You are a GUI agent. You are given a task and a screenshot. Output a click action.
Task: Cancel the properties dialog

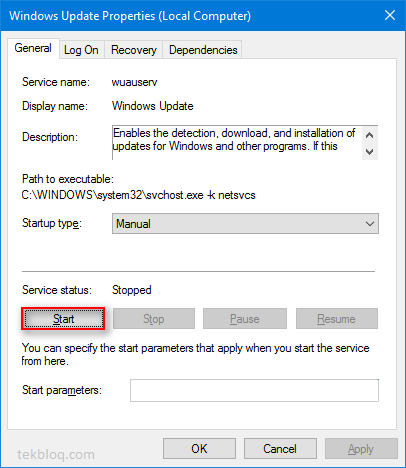280,449
